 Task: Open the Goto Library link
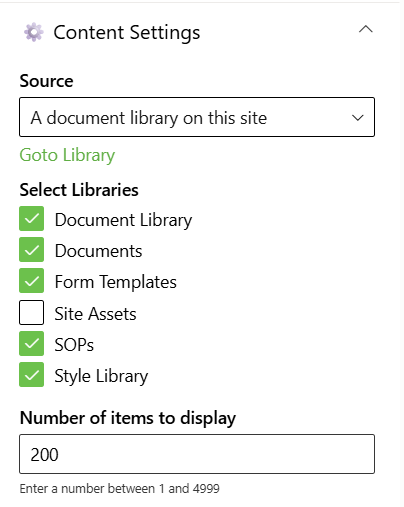pyautogui.click(x=67, y=155)
